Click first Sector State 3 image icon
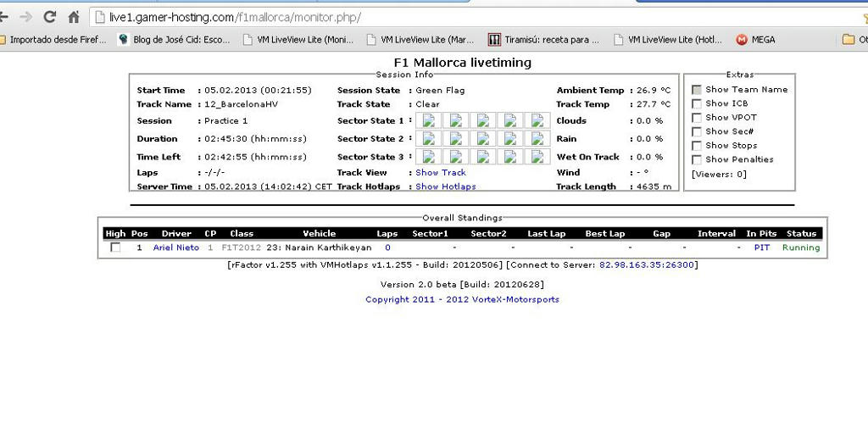868x434 pixels. 428,157
